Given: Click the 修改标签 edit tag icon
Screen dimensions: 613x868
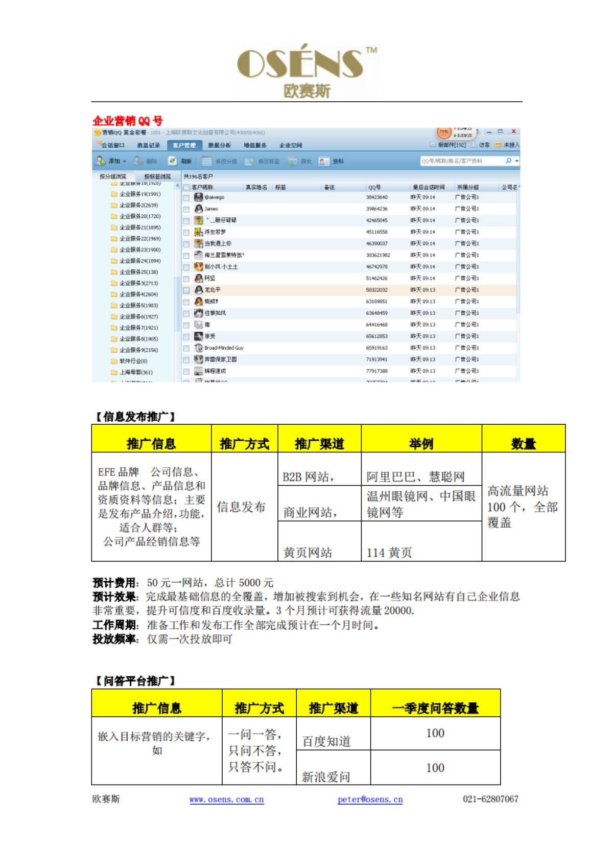Looking at the screenshot, I should 250,161.
